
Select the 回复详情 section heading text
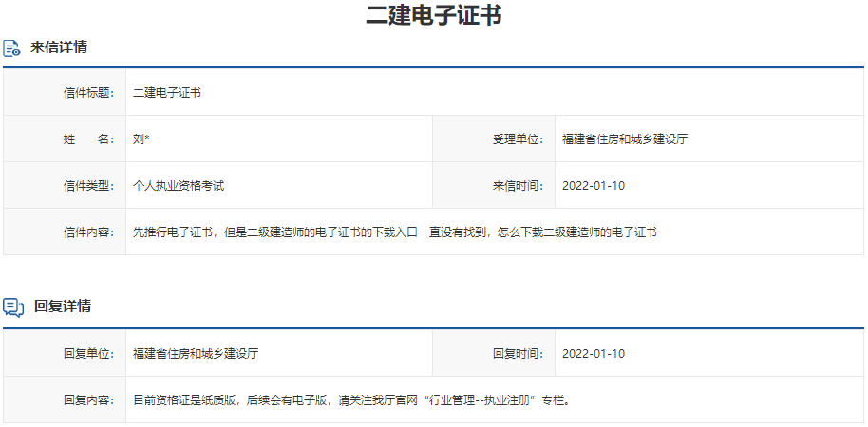[x=63, y=306]
